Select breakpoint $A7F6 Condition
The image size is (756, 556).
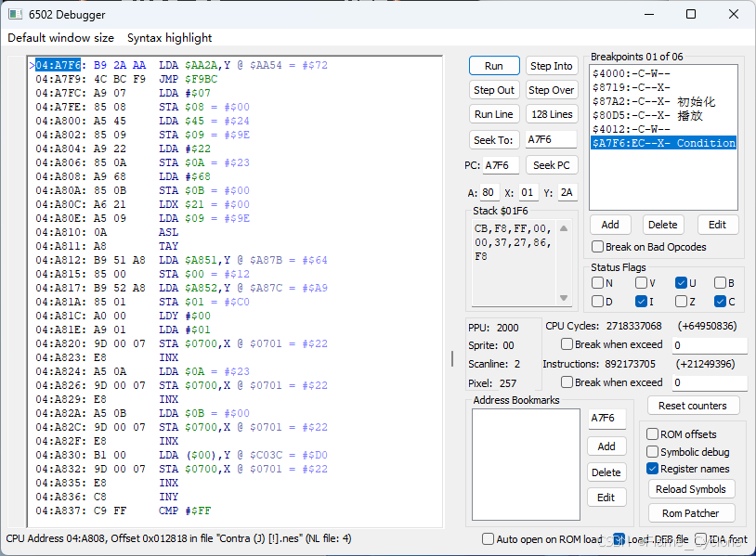663,143
